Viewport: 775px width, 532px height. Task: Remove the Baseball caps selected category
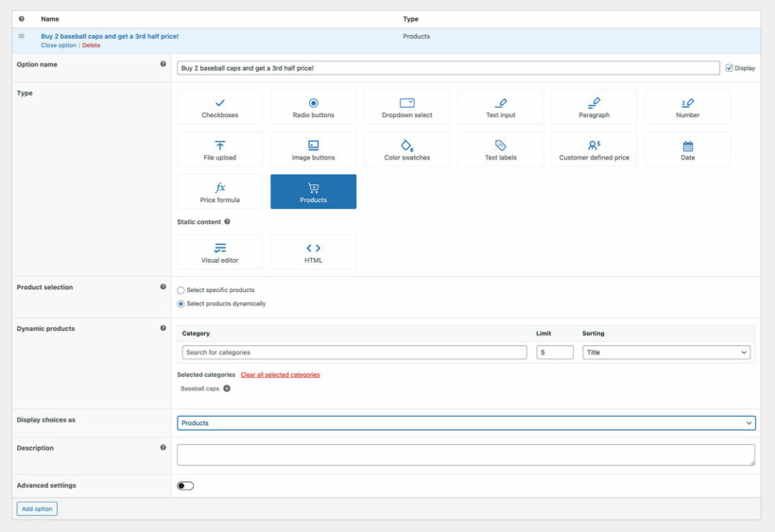coord(227,388)
